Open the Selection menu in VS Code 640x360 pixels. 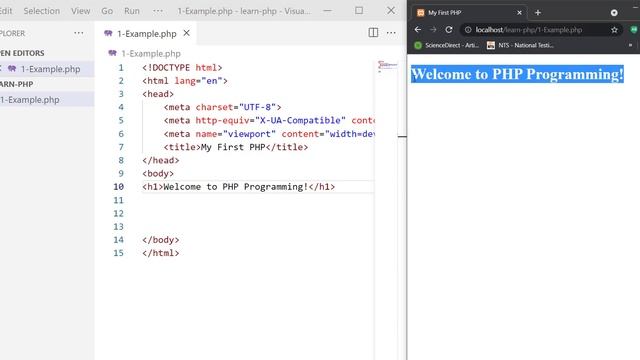click(41, 11)
